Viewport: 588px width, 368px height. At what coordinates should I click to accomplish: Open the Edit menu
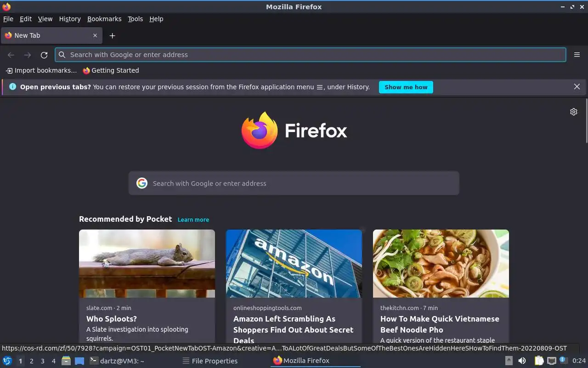[26, 19]
